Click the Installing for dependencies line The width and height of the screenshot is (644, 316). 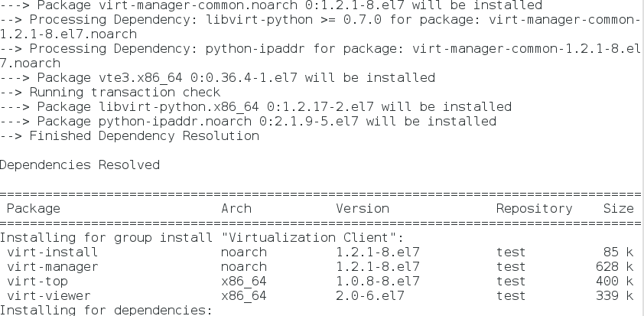(106, 310)
